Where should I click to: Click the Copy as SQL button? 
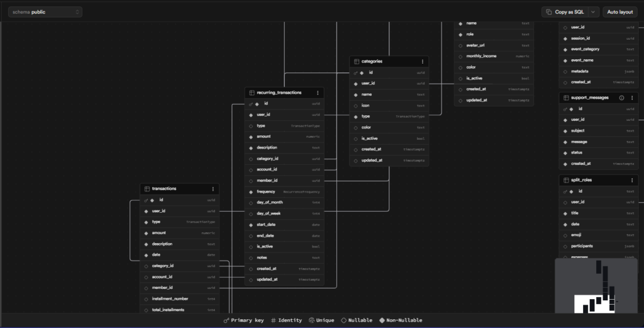565,12
